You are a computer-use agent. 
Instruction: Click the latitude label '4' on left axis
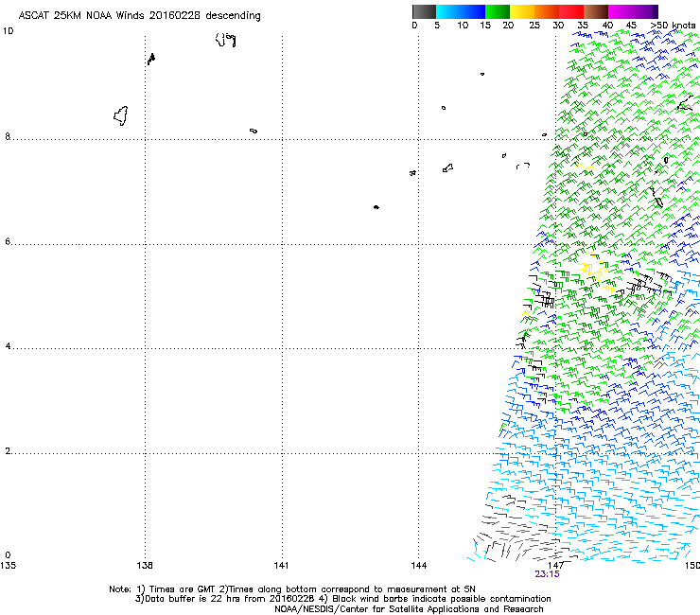click(x=8, y=345)
